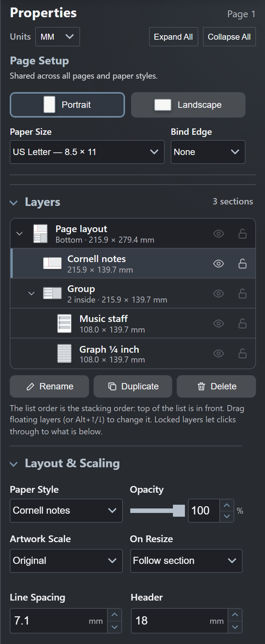
Task: Delete the selected layer
Action: pos(216,386)
